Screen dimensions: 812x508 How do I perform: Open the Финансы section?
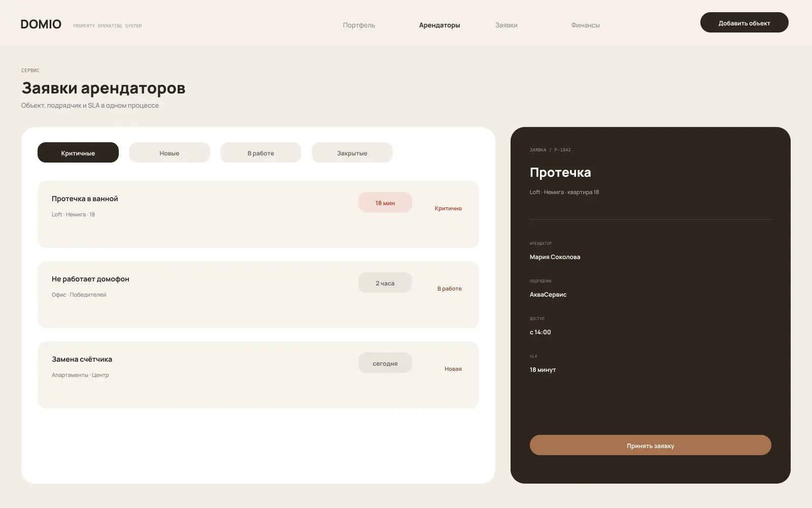[585, 25]
